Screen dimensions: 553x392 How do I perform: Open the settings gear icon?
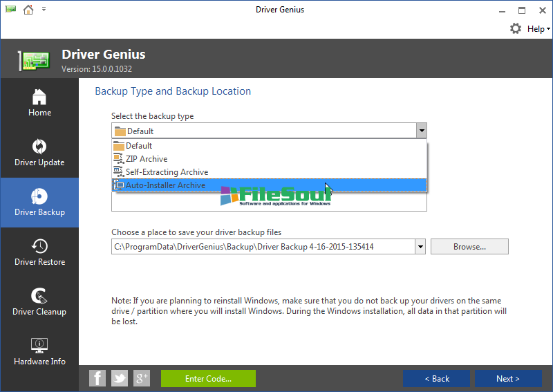516,28
